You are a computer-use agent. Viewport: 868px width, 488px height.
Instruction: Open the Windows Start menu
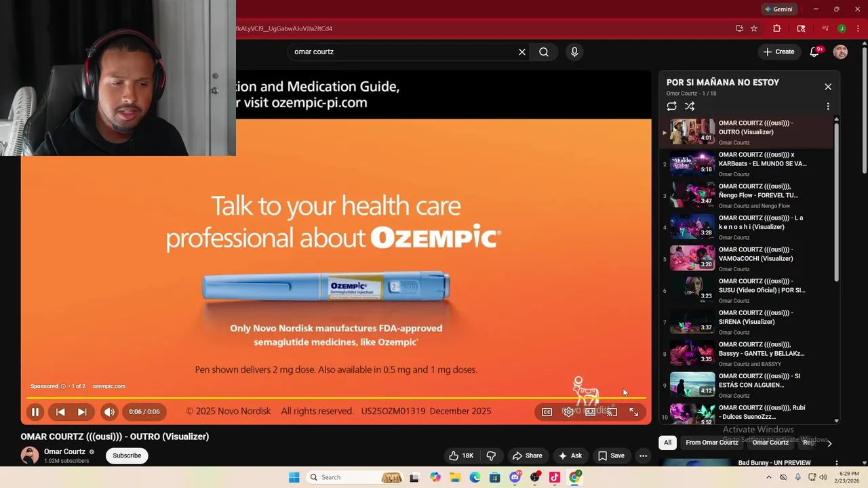pos(294,477)
